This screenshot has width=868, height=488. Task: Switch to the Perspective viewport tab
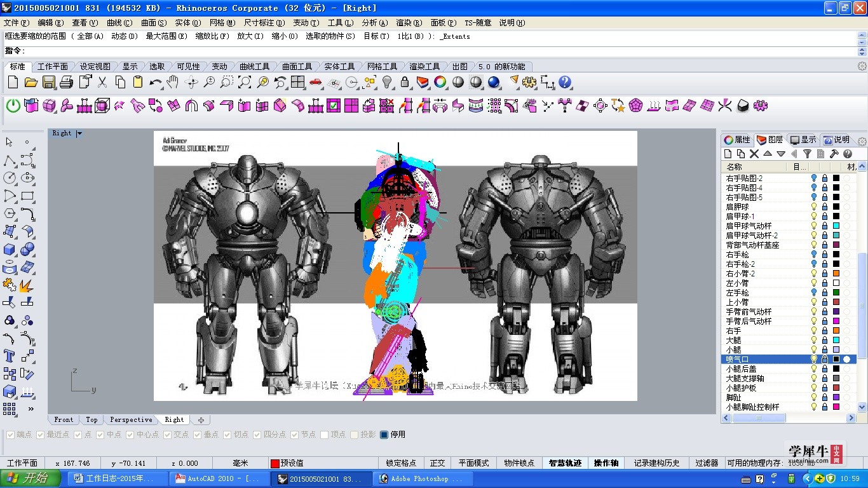[131, 420]
